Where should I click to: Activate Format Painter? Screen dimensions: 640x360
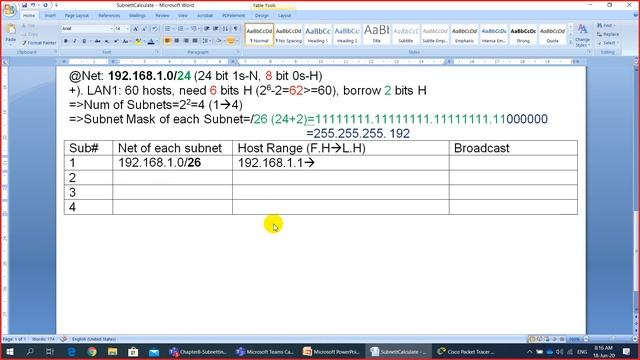pyautogui.click(x=39, y=42)
